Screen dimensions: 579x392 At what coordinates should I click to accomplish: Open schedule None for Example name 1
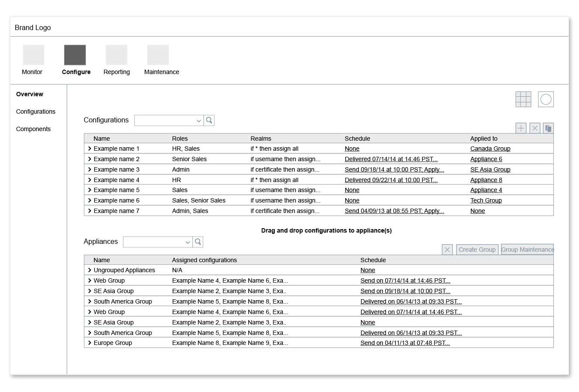coord(352,149)
